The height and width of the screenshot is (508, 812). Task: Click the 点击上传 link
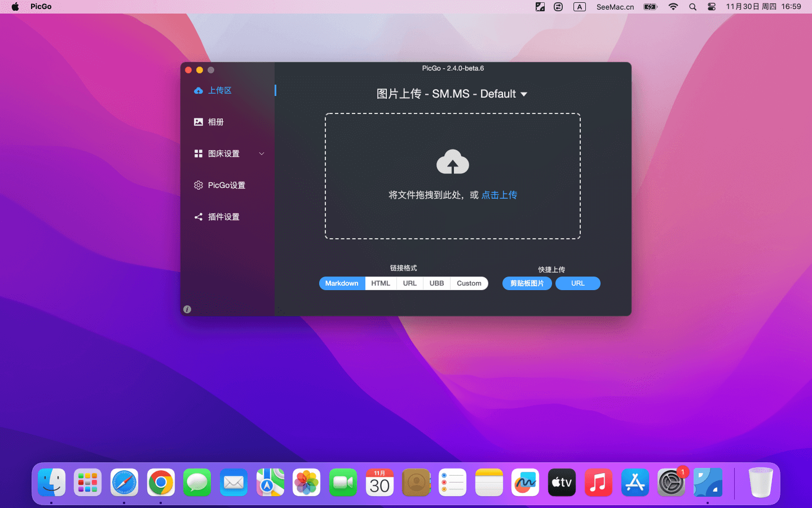coord(499,195)
